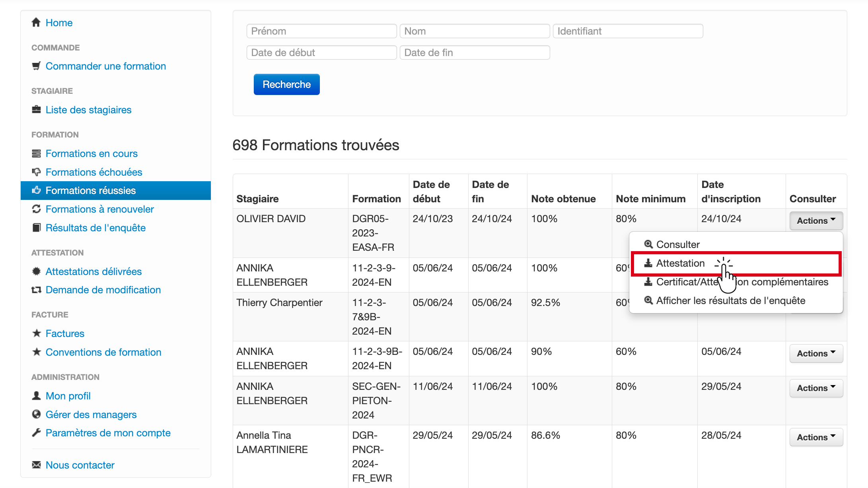
Task: Click the certificate badge icon beside Attestations délivrées
Action: (36, 271)
